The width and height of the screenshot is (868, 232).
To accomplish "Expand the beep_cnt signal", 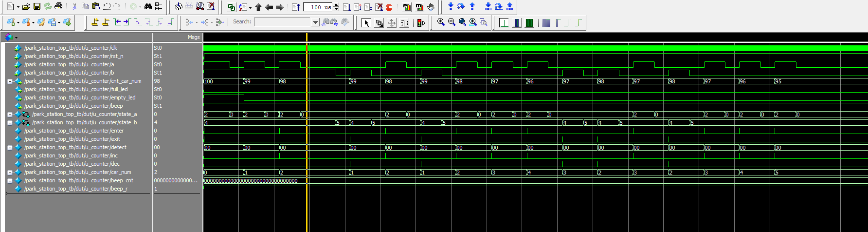I will pyautogui.click(x=10, y=181).
